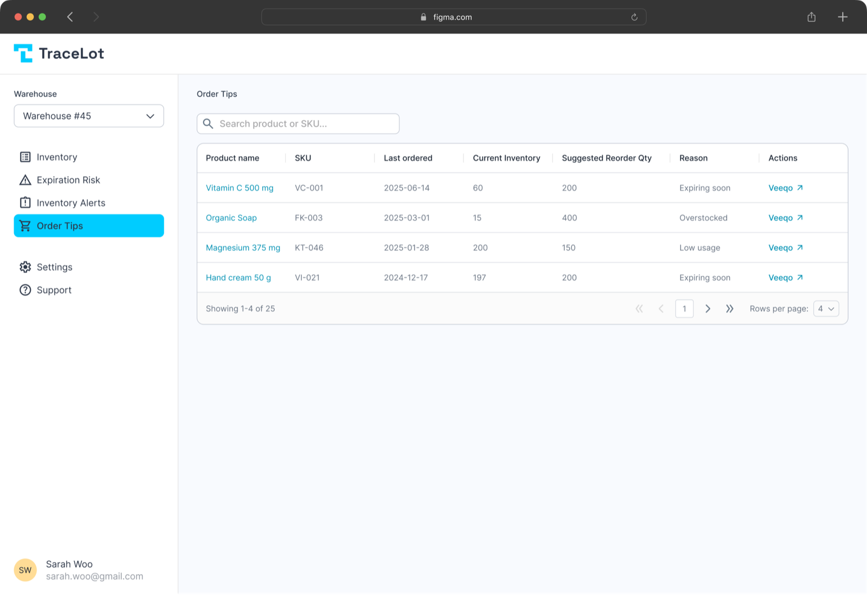The width and height of the screenshot is (867, 616).
Task: Click the page number input box
Action: [x=684, y=308]
